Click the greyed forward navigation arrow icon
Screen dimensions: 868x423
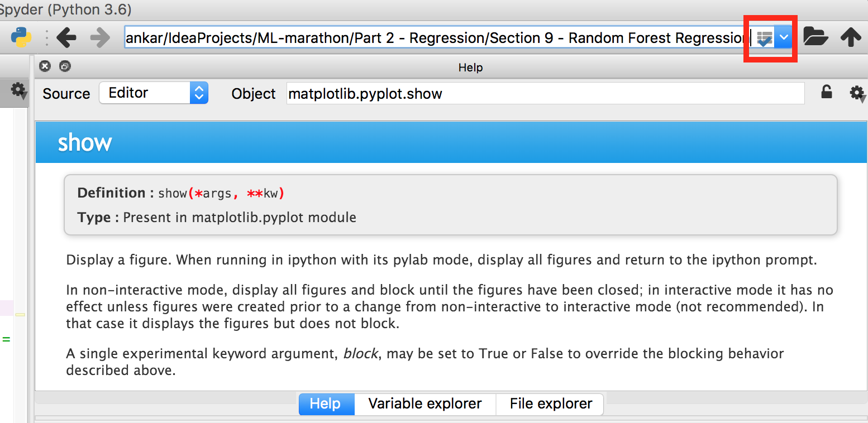99,37
